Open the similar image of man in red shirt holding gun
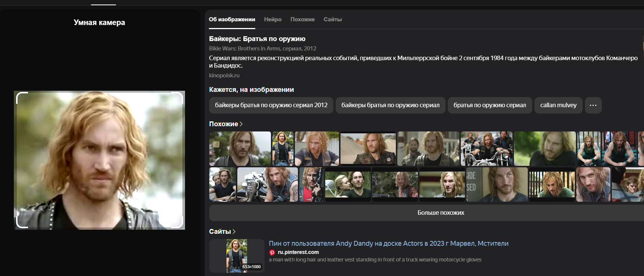This screenshot has height=276, width=644. click(x=311, y=184)
